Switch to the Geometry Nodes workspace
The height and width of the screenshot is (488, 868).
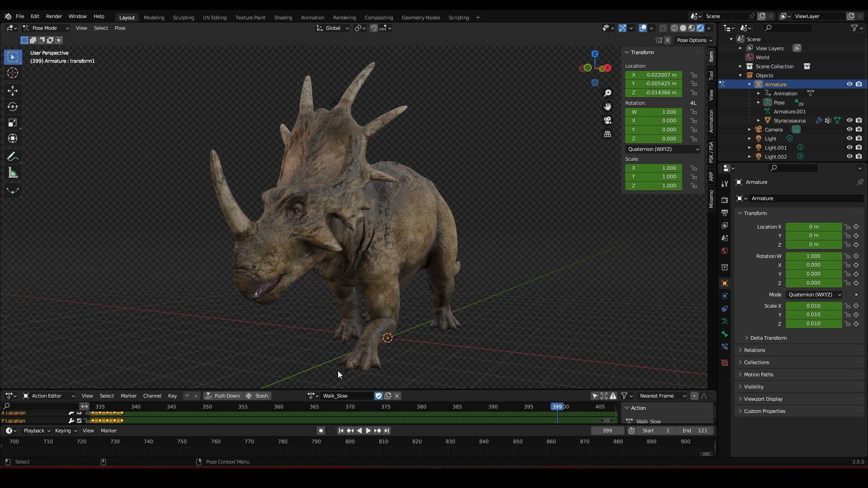[x=420, y=18]
